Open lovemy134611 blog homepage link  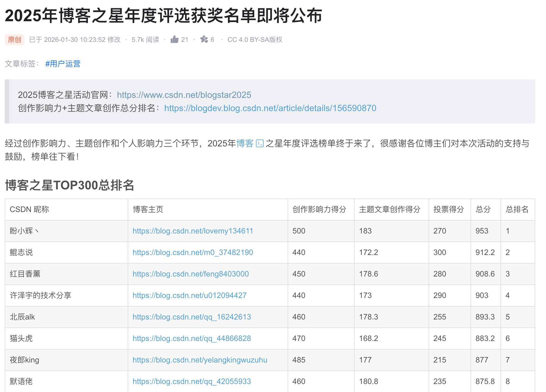click(x=193, y=231)
